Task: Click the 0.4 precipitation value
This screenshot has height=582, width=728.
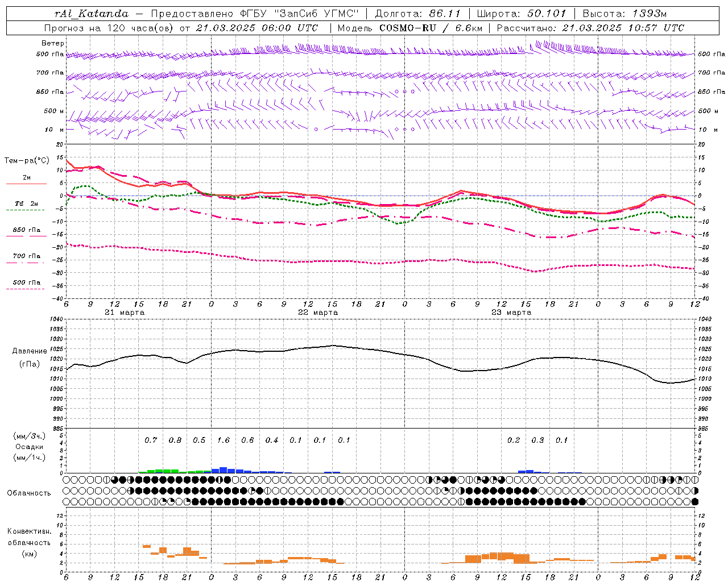Action: [272, 440]
